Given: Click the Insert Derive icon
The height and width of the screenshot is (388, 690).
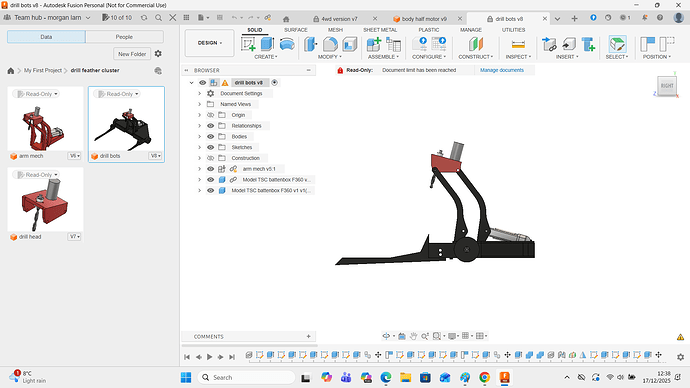Looking at the screenshot, I should [x=569, y=44].
